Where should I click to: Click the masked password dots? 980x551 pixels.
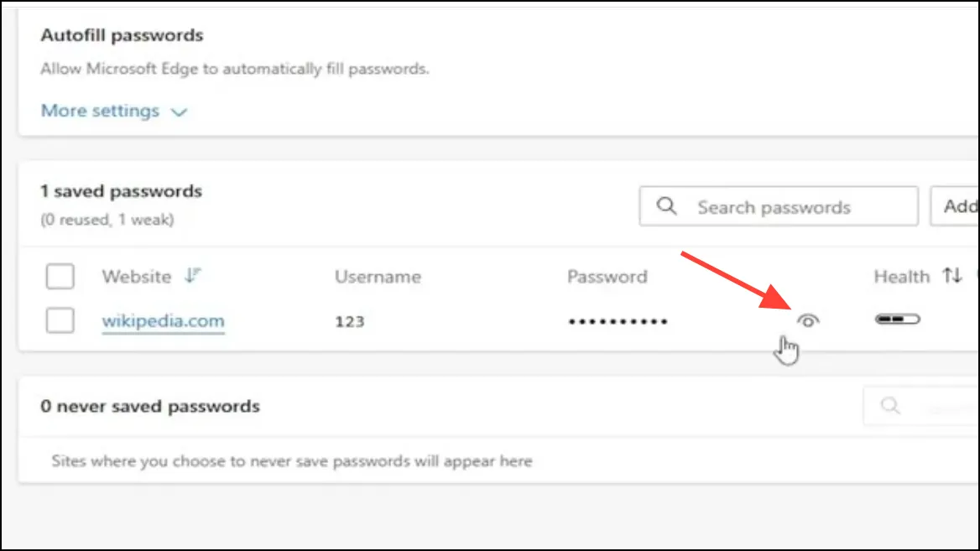[618, 322]
